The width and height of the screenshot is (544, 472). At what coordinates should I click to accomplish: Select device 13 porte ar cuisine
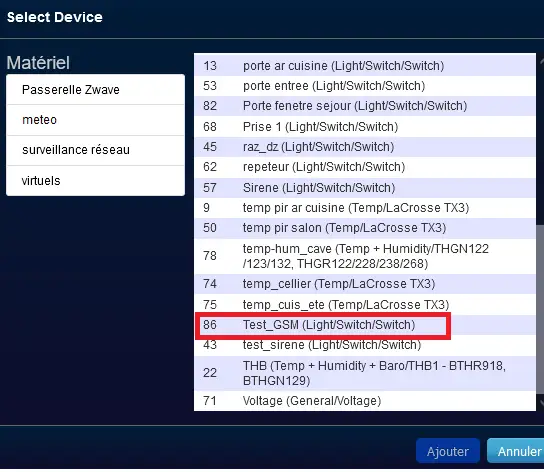point(365,66)
